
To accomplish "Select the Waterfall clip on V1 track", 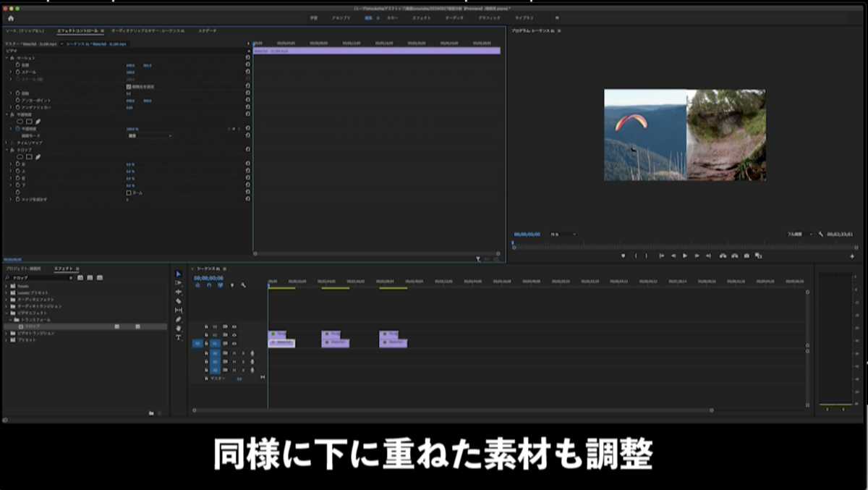I will (x=282, y=343).
